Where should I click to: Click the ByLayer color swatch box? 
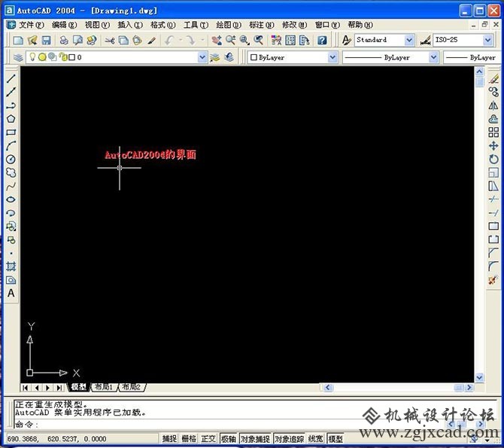coord(254,57)
